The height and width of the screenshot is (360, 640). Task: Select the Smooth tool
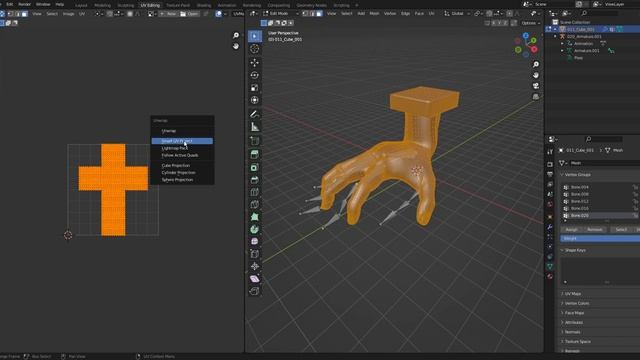255,242
